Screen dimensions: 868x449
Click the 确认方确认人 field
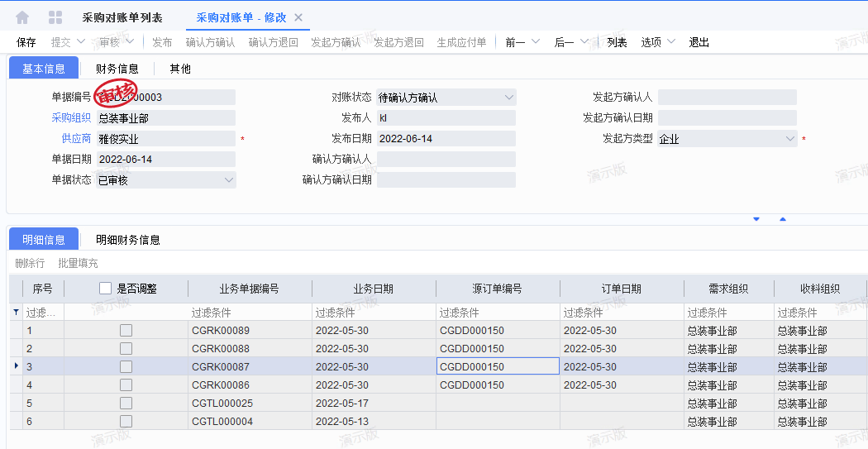446,160
